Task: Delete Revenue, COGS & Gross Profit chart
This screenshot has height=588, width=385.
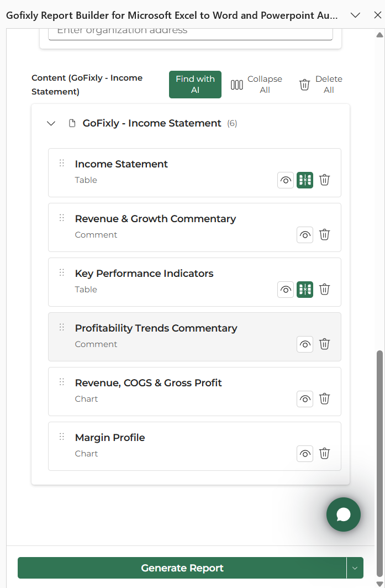Action: [325, 400]
